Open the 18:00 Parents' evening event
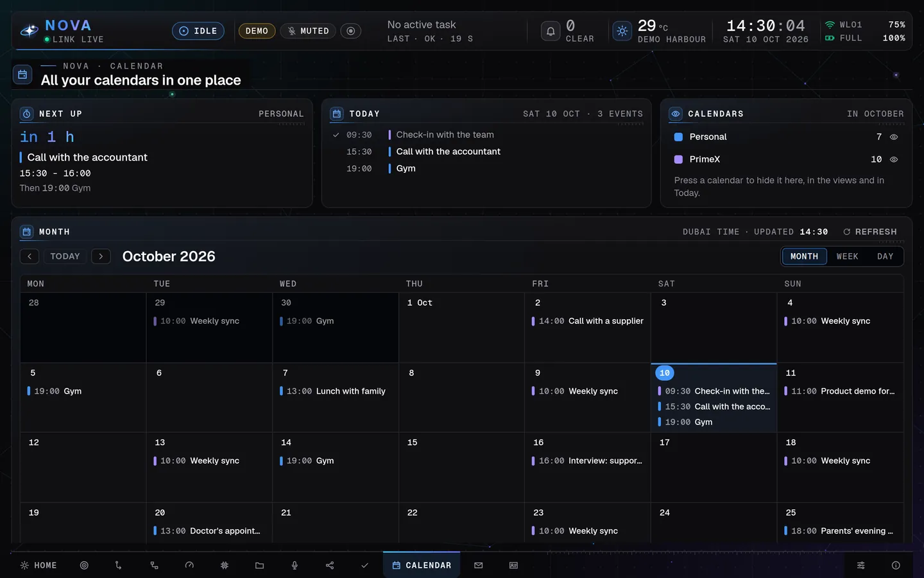Viewport: 924px width, 578px height. pyautogui.click(x=840, y=531)
